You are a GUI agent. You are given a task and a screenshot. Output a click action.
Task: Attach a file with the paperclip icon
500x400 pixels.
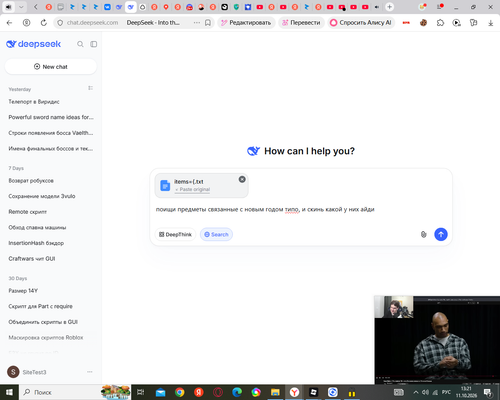click(x=423, y=234)
